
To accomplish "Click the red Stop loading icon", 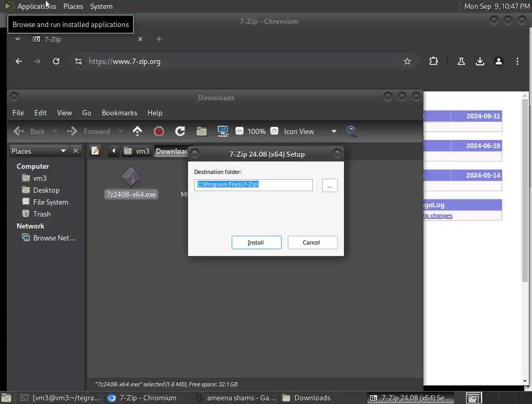I will click(x=159, y=131).
